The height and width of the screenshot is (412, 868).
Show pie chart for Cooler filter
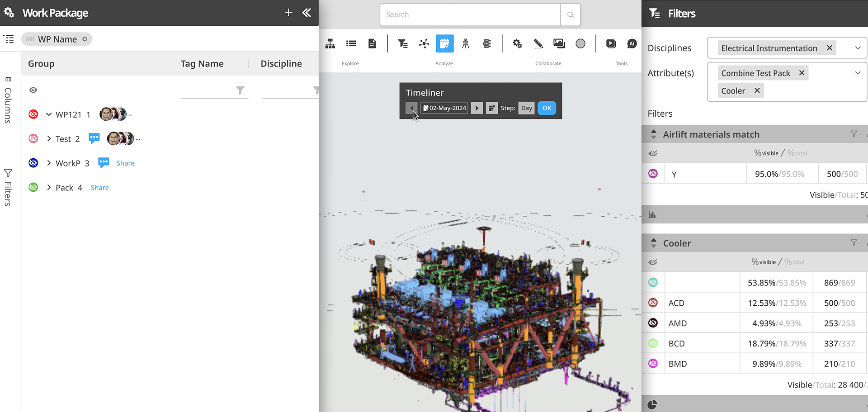652,405
